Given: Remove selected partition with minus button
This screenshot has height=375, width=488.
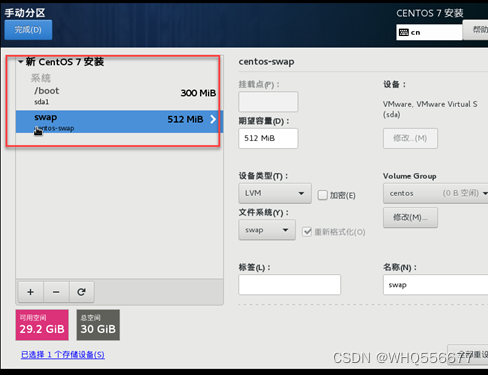Looking at the screenshot, I should point(56,292).
